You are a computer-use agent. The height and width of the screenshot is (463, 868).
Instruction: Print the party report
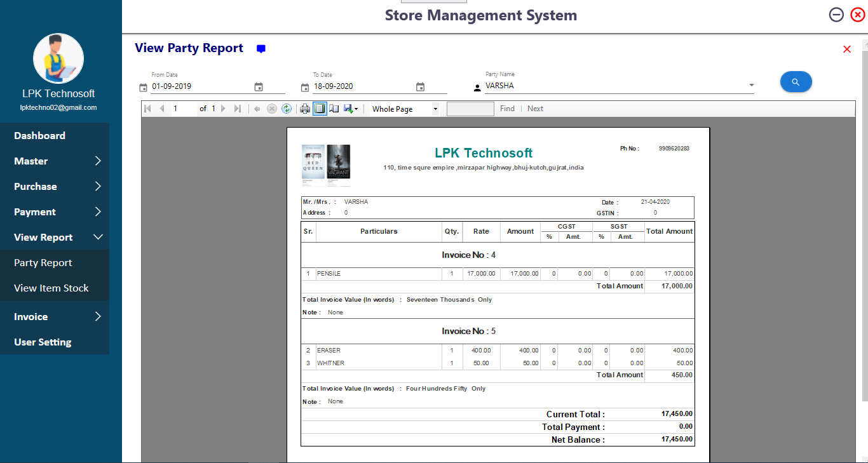(305, 109)
